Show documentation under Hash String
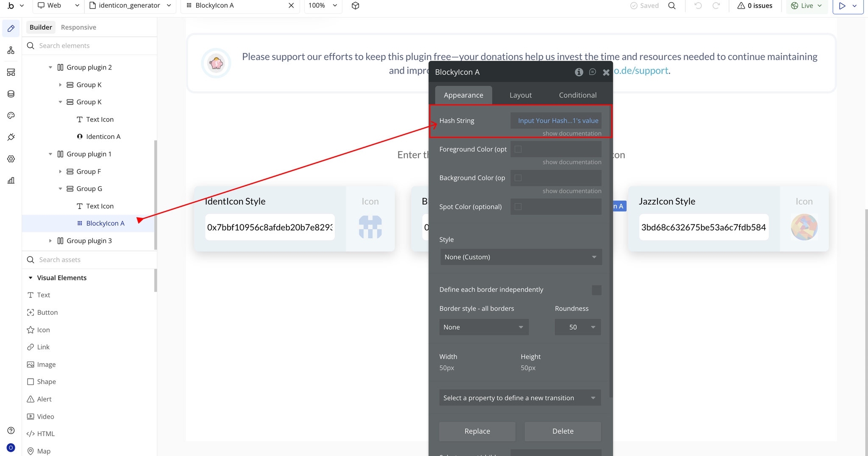This screenshot has height=456, width=868. pos(572,133)
